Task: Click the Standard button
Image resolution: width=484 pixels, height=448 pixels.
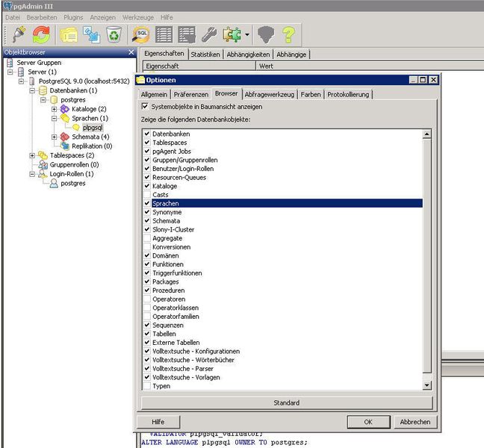Action: point(287,402)
